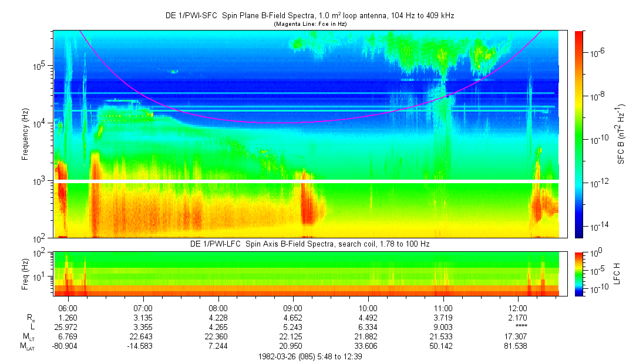
Task: Click the 10^-6 tick on SFC colorbar
Action: pos(598,53)
